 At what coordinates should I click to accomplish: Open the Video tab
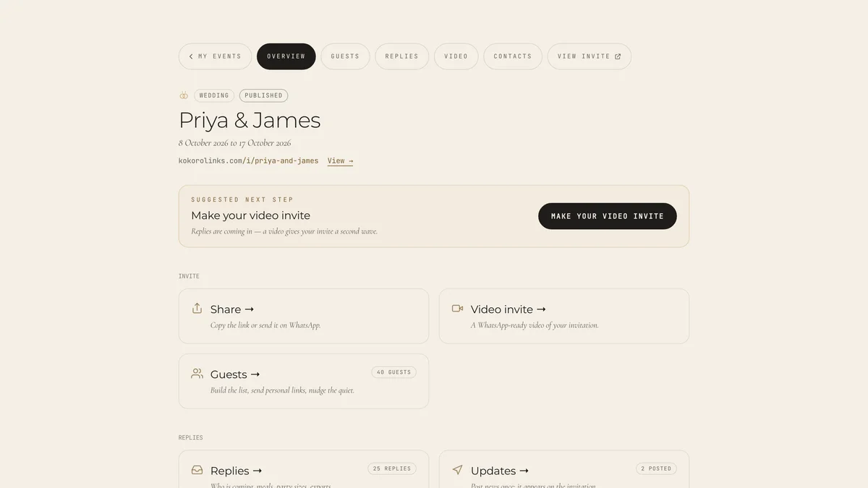pyautogui.click(x=456, y=56)
